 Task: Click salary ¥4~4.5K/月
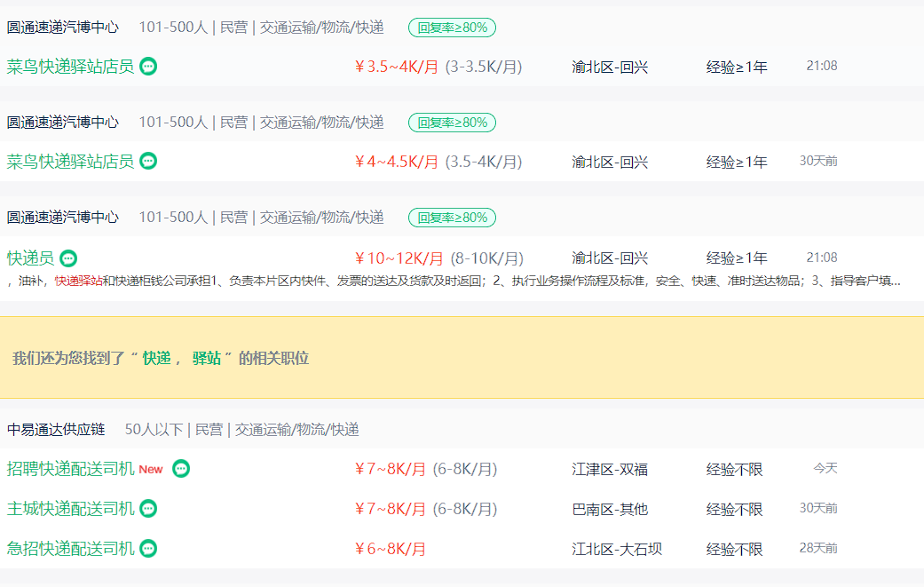[x=397, y=162]
